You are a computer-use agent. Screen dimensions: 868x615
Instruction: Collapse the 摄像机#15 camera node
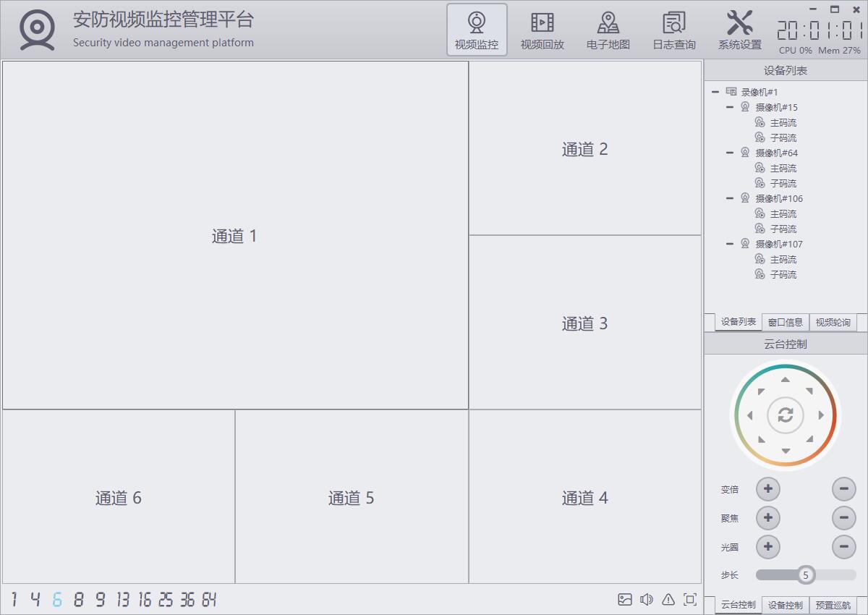(x=730, y=107)
